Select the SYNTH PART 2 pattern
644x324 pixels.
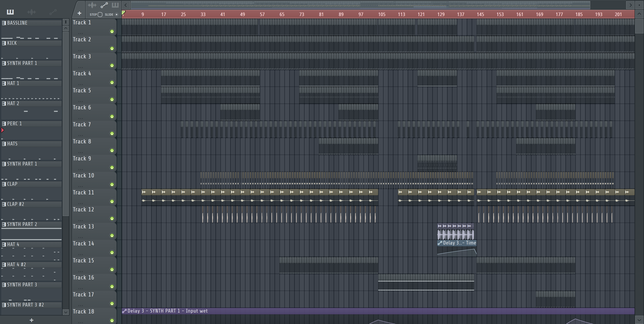32,224
